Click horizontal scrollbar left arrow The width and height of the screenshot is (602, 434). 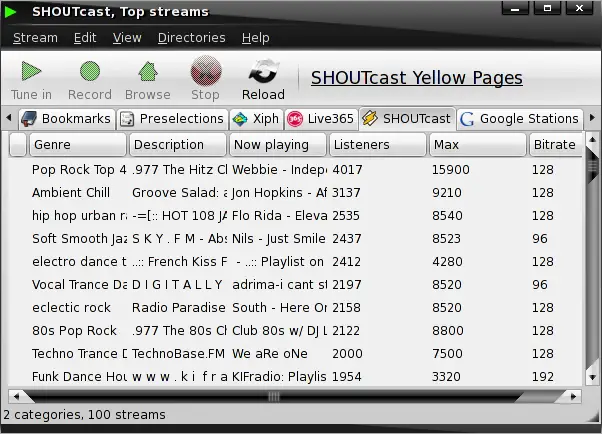tap(16, 396)
